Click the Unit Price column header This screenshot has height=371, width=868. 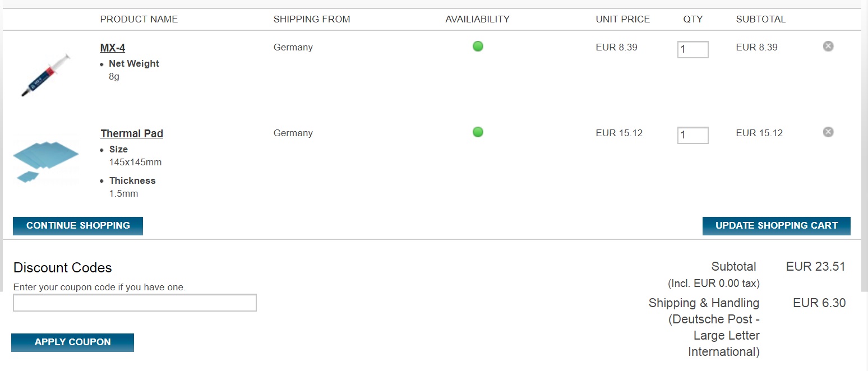click(622, 19)
